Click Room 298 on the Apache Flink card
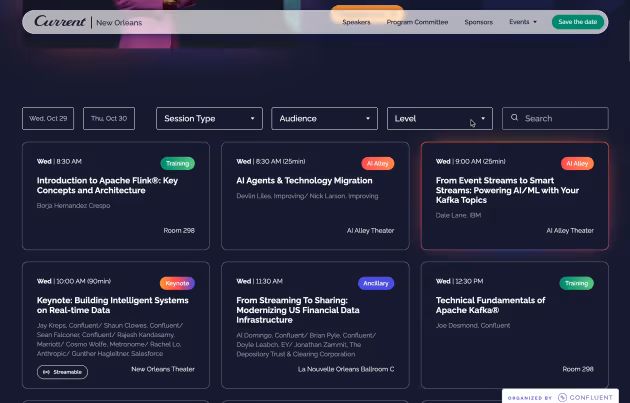This screenshot has height=403, width=630. [179, 231]
